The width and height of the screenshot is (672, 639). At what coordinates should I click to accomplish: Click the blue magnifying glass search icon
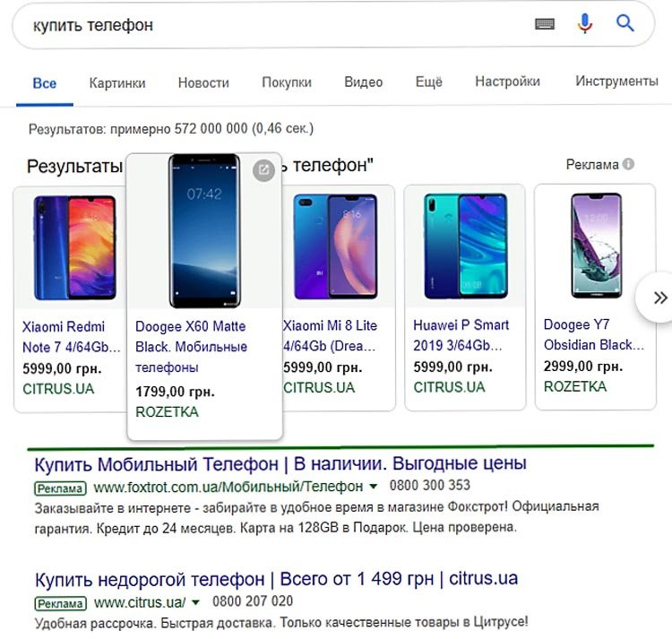625,22
